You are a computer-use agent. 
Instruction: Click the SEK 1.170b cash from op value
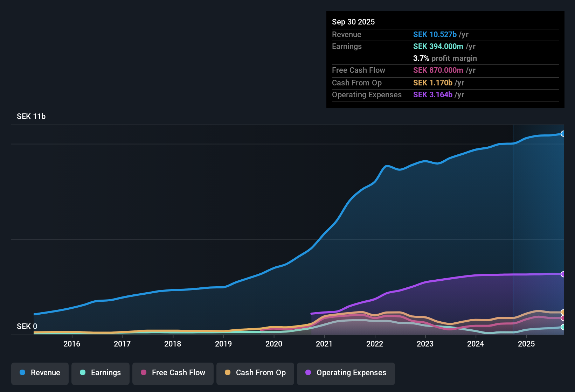(x=433, y=83)
